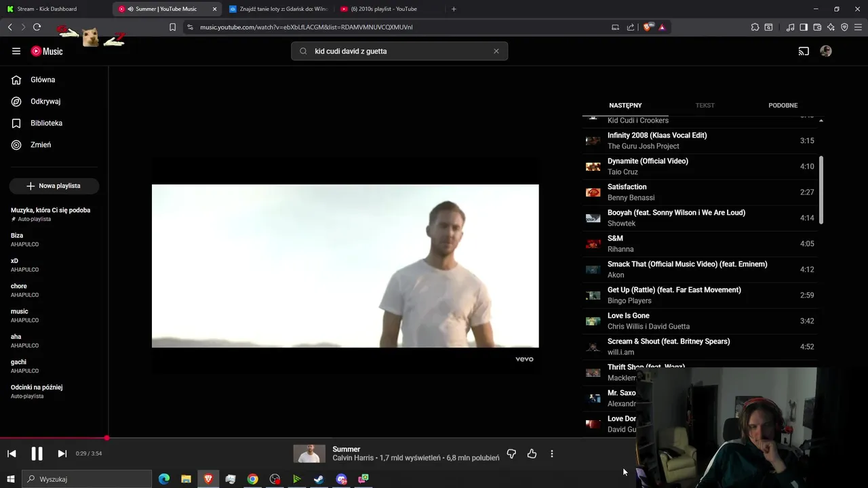
Task: Click S&M track thumbnail
Action: 593,244
